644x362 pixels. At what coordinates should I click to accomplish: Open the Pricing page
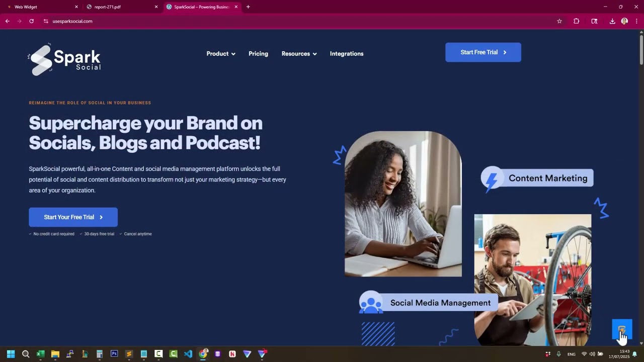[x=258, y=54]
